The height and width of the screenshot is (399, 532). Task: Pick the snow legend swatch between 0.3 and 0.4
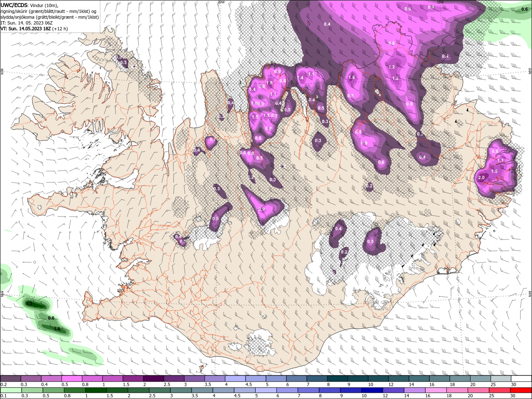[31, 379]
